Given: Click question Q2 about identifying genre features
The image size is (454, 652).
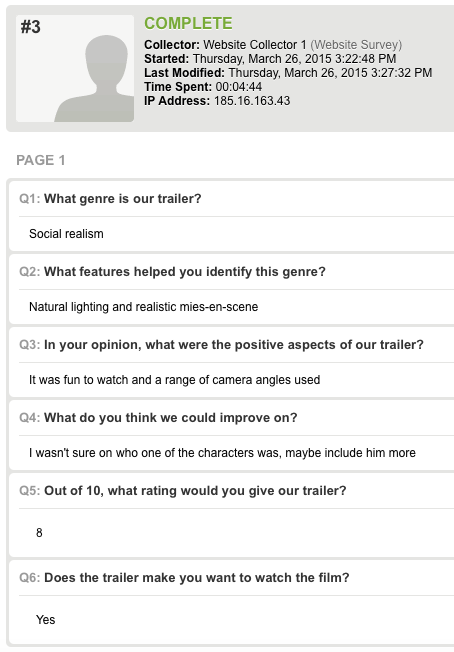Looking at the screenshot, I should tap(173, 272).
